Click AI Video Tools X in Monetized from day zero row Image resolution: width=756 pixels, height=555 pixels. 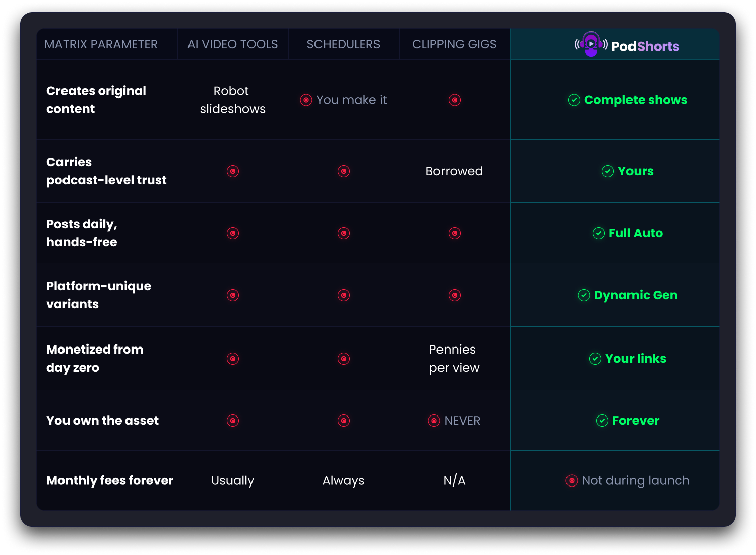(233, 359)
